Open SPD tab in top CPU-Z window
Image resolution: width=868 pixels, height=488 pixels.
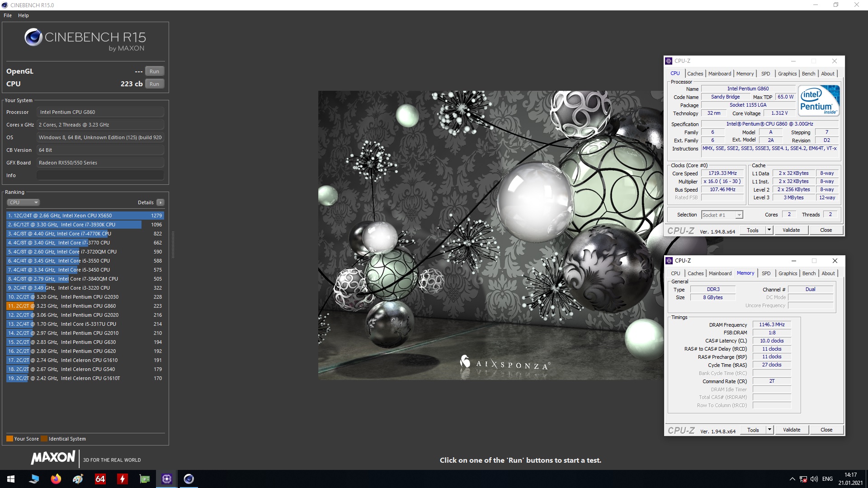coord(766,74)
